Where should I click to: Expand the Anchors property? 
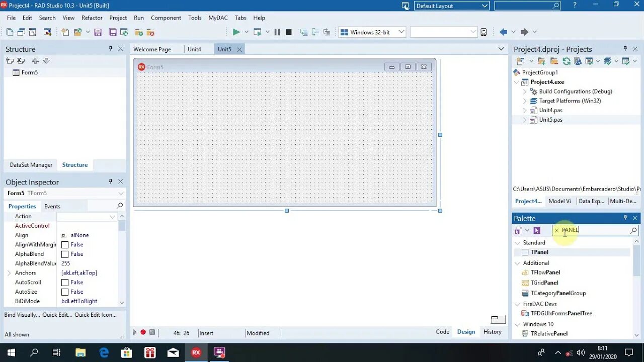point(9,273)
